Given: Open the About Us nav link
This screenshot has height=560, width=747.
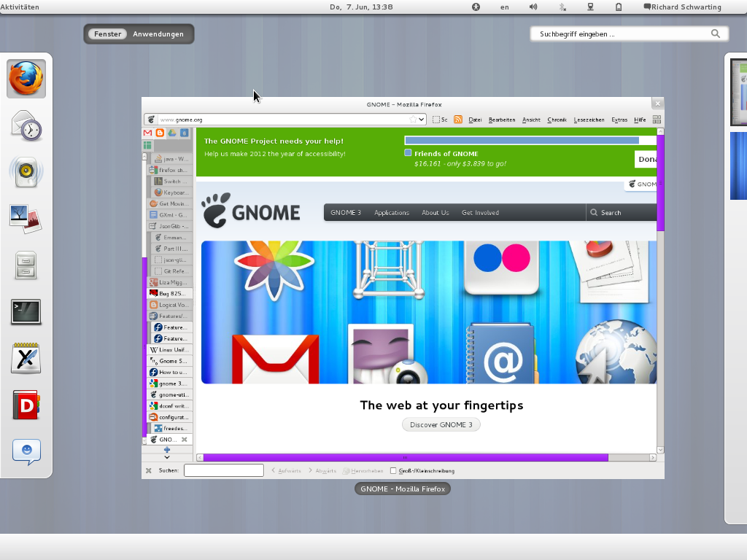Looking at the screenshot, I should (436, 212).
